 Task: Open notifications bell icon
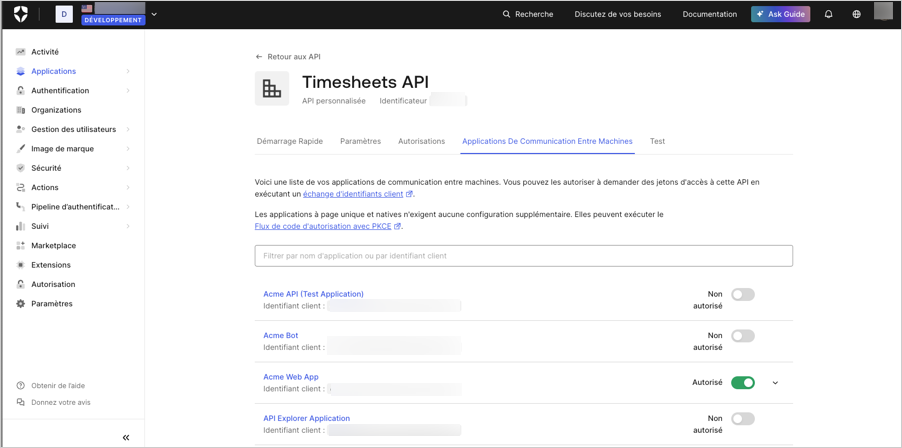pyautogui.click(x=828, y=14)
